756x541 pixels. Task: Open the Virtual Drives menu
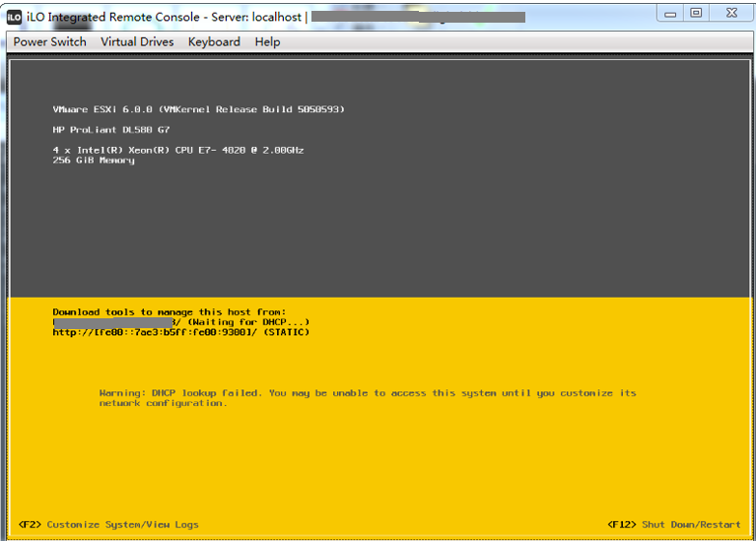click(x=137, y=42)
